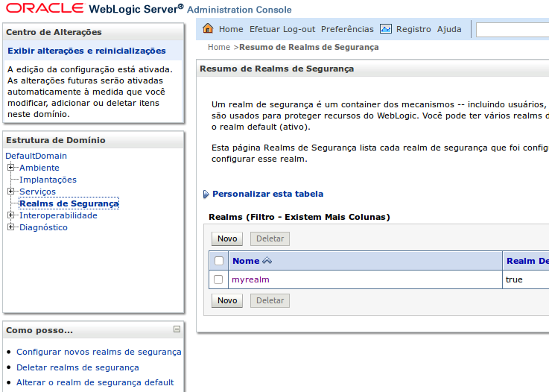549x392 pixels.
Task: Open Preferências in the top toolbar
Action: point(347,29)
